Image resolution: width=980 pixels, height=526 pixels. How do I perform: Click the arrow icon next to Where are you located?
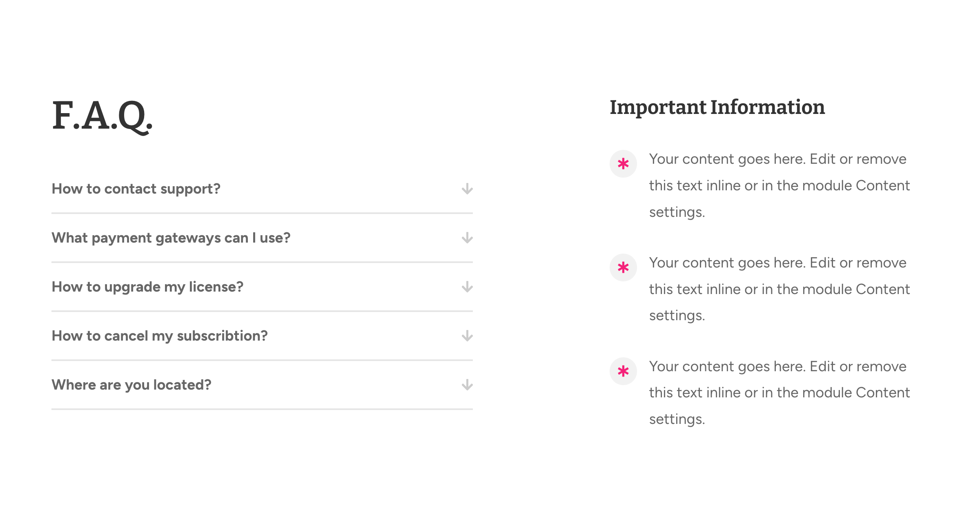467,385
